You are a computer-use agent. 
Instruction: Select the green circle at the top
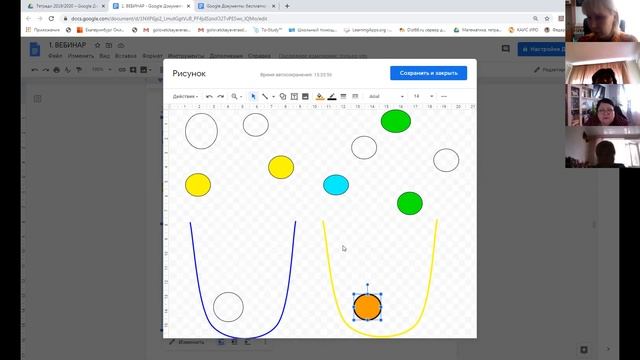(396, 121)
